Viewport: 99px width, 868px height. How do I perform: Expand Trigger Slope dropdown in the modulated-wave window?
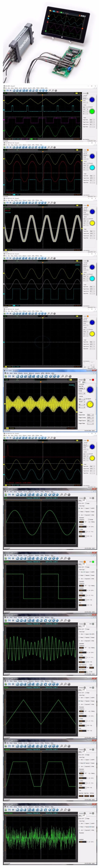90,424
